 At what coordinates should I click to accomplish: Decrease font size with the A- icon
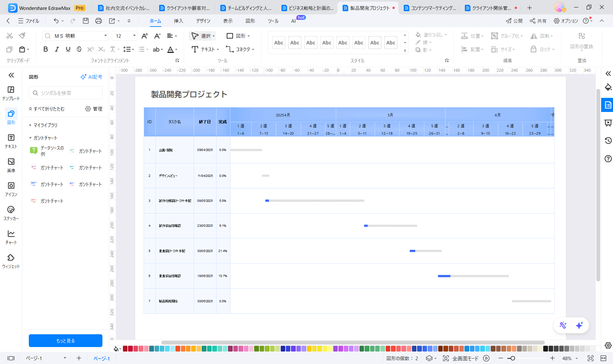[x=157, y=36]
